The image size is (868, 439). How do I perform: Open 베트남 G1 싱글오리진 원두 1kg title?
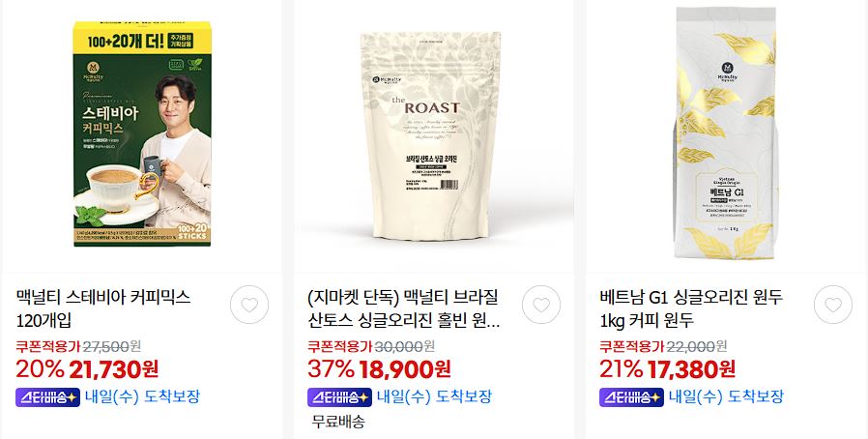691,308
